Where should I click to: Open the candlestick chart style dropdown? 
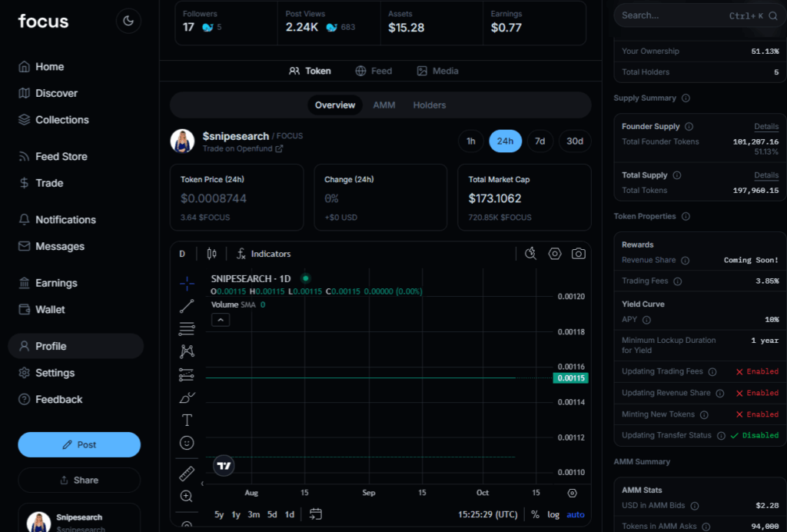point(212,254)
